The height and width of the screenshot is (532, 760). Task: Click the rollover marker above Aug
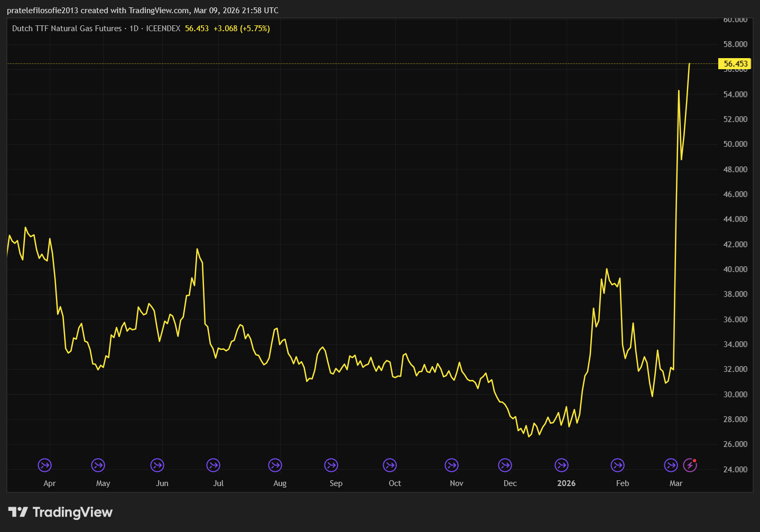275,465
